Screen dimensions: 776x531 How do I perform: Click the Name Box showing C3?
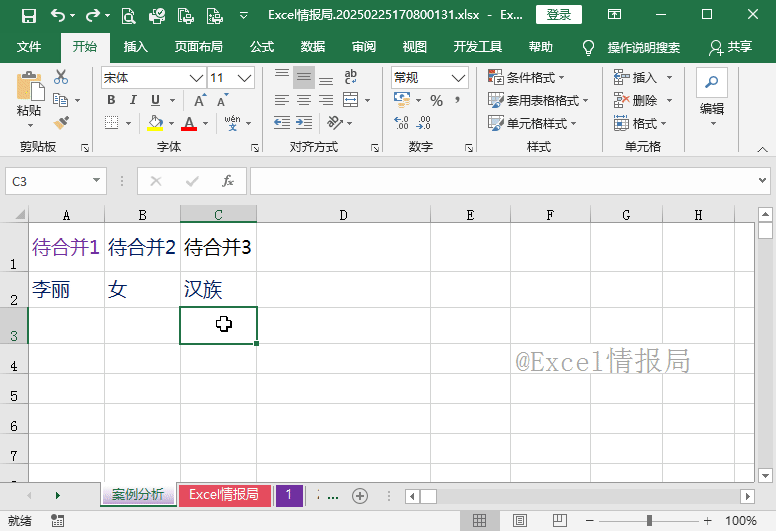[x=48, y=181]
